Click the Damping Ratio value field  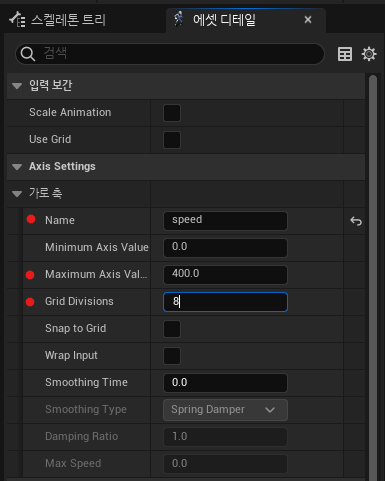tap(225, 437)
